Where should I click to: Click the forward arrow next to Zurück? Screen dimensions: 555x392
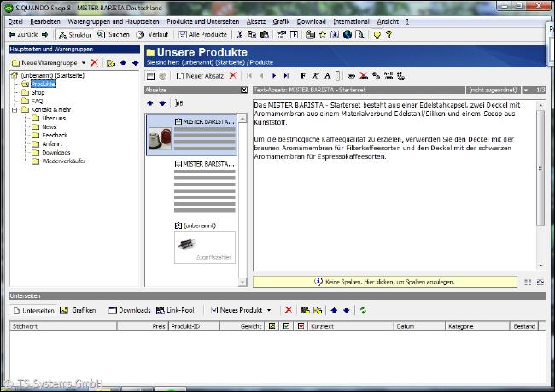click(x=45, y=35)
